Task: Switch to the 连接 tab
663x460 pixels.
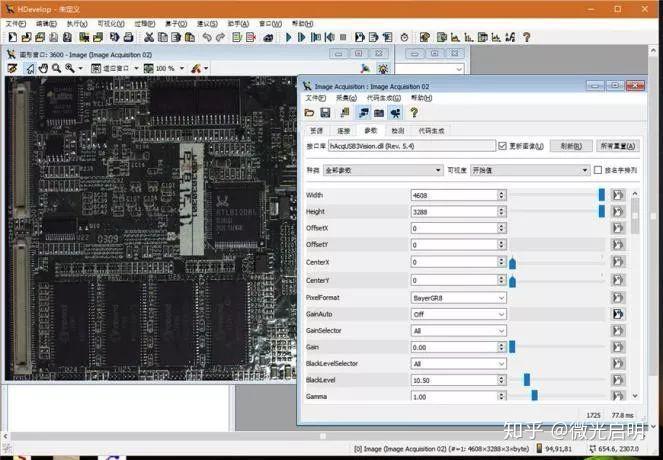Action: [343, 130]
